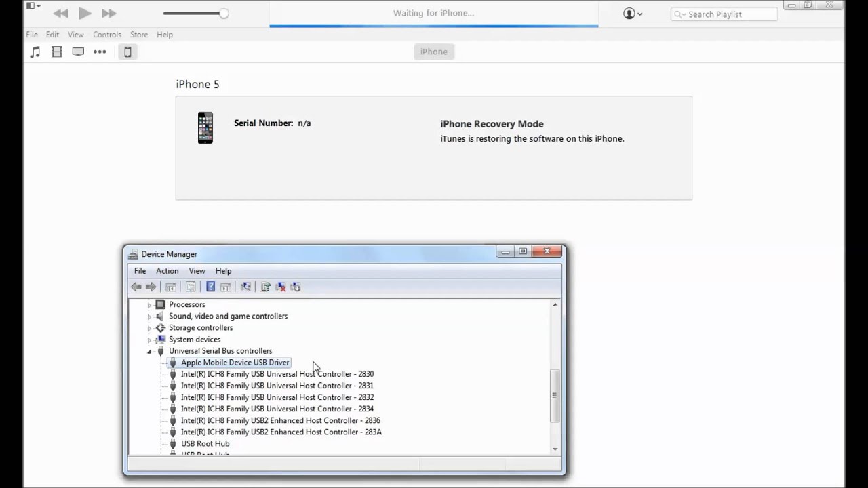Select USB2 Enhanced Host Controller - 283A
868x488 pixels.
tap(281, 432)
